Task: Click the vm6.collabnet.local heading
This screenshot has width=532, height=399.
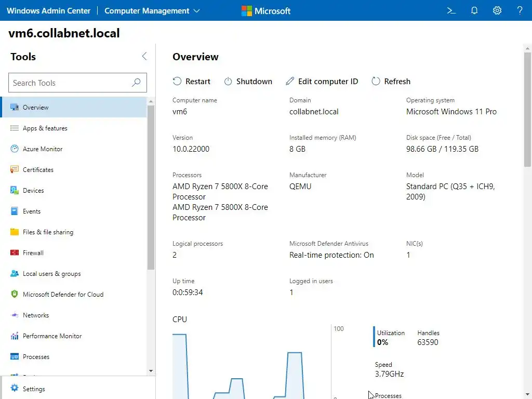Action: [64, 33]
